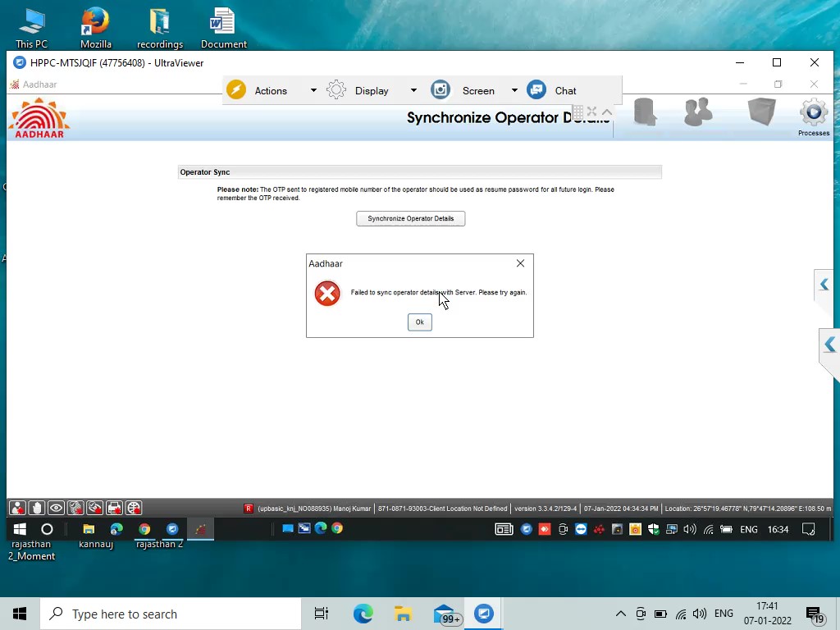Screen dimensions: 840x630
Task: Click the remote clock showing 16:34
Action: tap(778, 529)
